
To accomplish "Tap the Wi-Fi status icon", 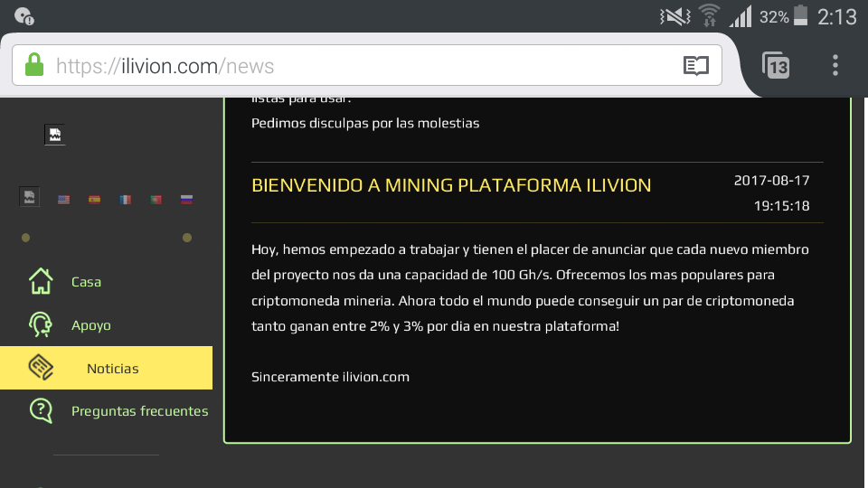I will pyautogui.click(x=709, y=15).
